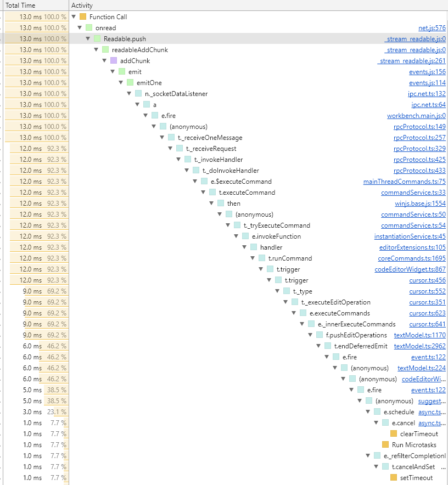Click the teal square beside the 'a' function
The height and width of the screenshot is (485, 448).
(x=147, y=105)
